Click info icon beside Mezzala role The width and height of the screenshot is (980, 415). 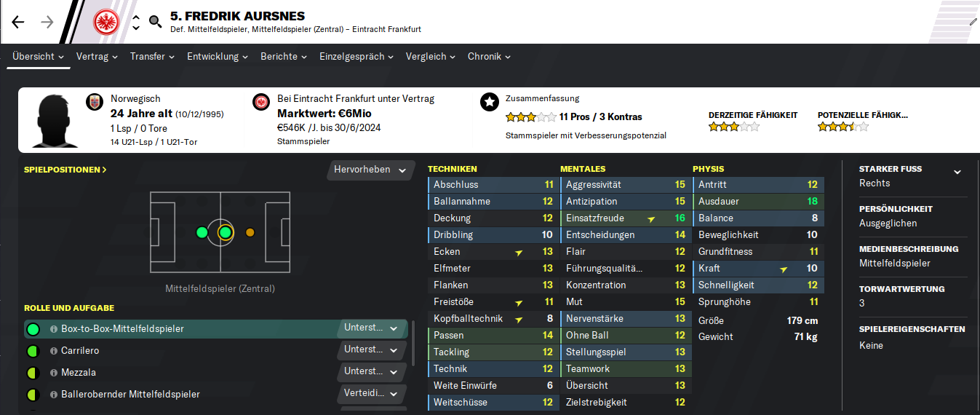click(53, 373)
